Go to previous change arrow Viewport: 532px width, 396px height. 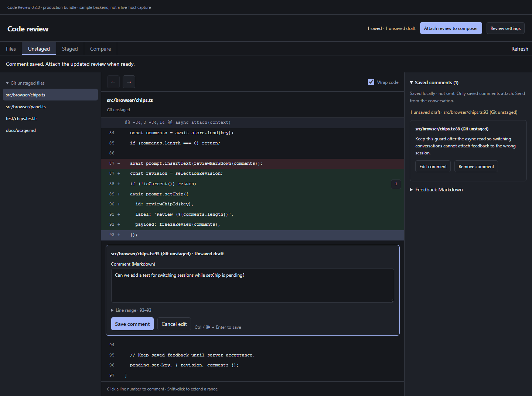pyautogui.click(x=113, y=82)
